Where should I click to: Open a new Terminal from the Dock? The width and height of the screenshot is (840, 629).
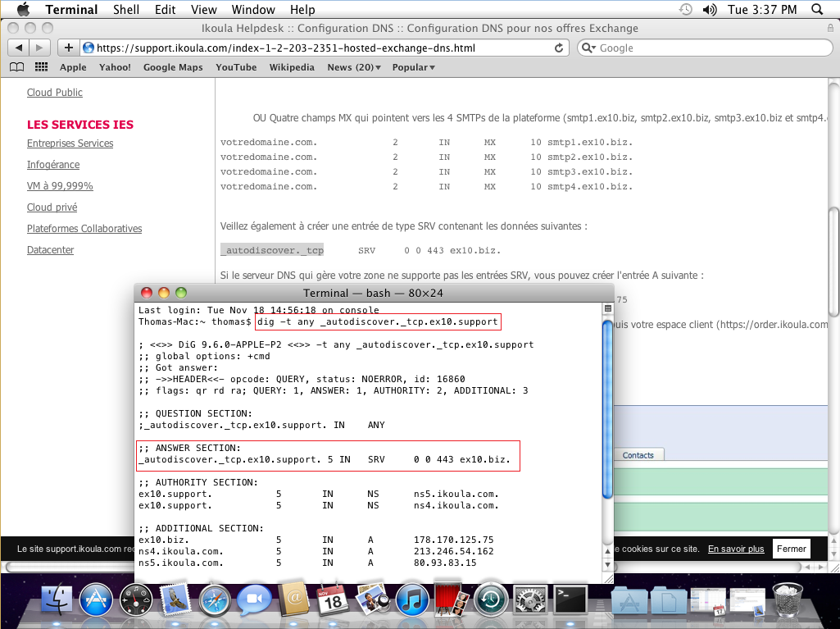(569, 599)
